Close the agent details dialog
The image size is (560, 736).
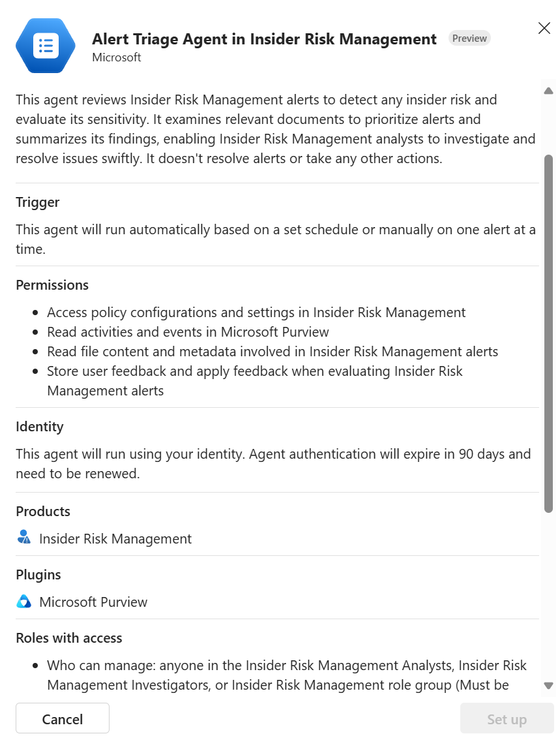tap(544, 28)
